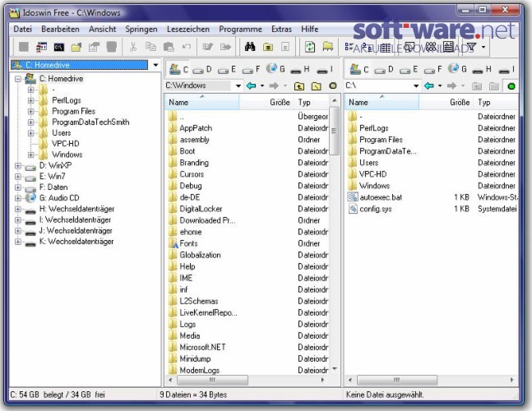Open the filter dropdown arrow in toolbar
The height and width of the screenshot is (411, 532).
click(x=483, y=47)
